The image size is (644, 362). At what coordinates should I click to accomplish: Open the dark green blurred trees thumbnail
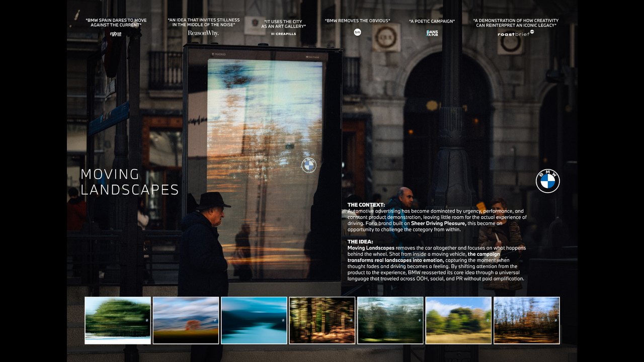coord(390,320)
